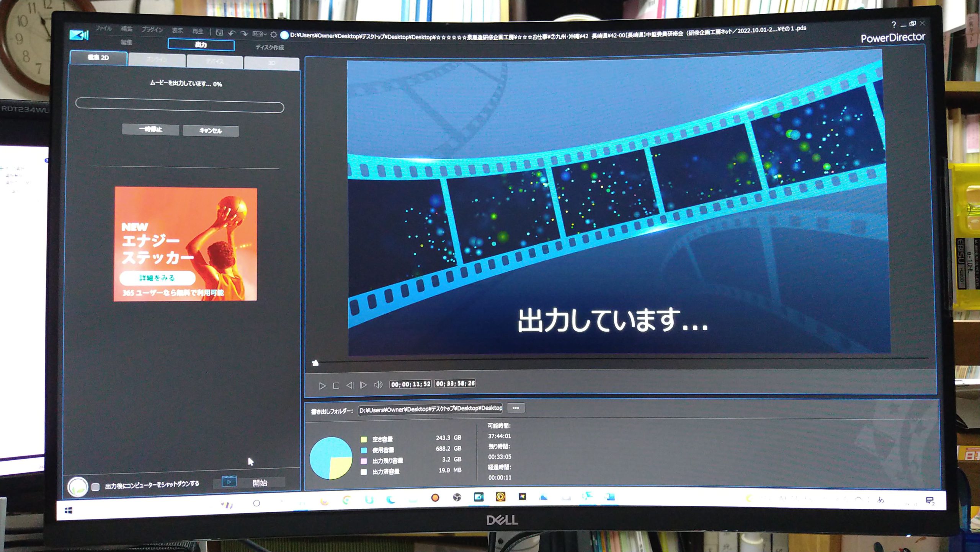The width and height of the screenshot is (980, 552).
Task: Open the help question mark icon
Action: pyautogui.click(x=893, y=25)
